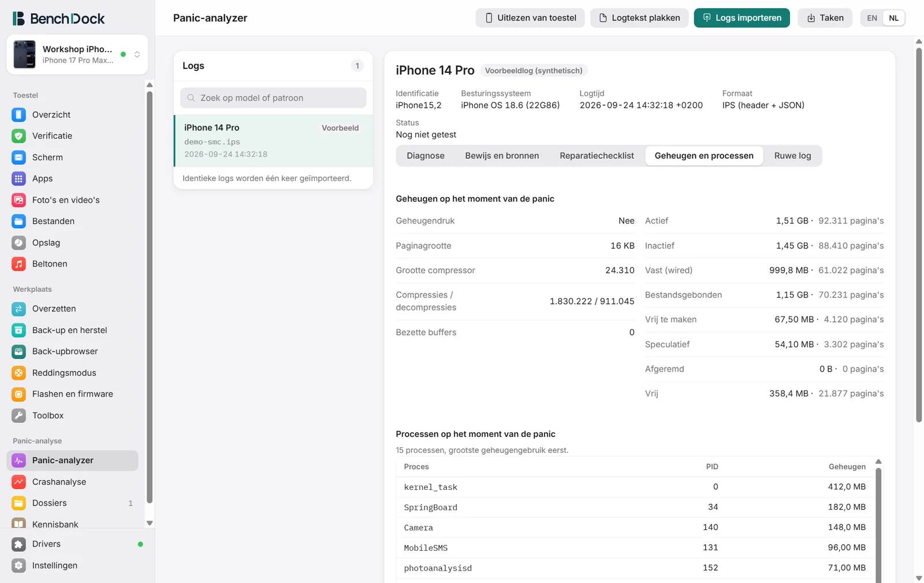Click the PID column header
This screenshot has height=583, width=924.
pos(712,467)
